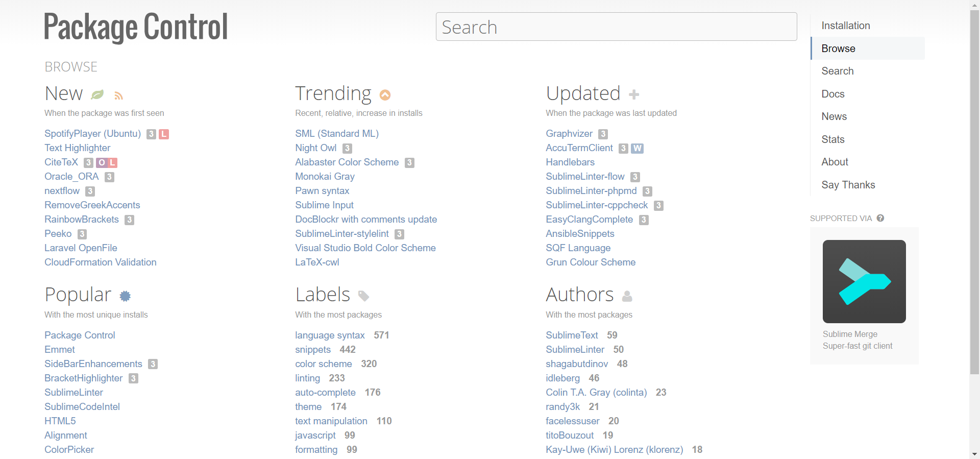Click the OSX badge next to CiteTeX
Screen dimensions: 980x459
[x=102, y=163]
